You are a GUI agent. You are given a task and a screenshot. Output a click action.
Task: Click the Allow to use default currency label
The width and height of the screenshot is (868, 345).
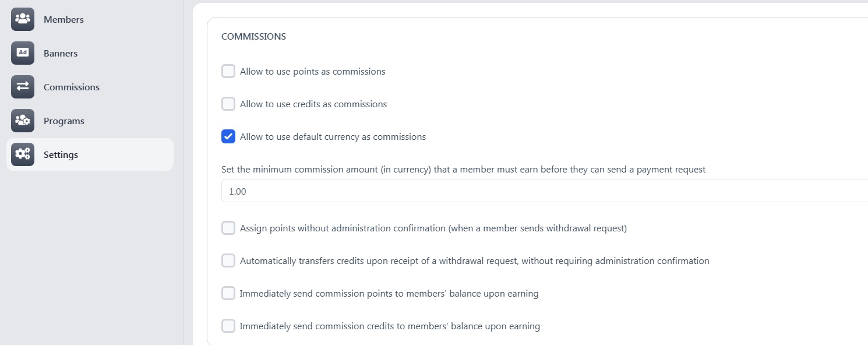(333, 137)
